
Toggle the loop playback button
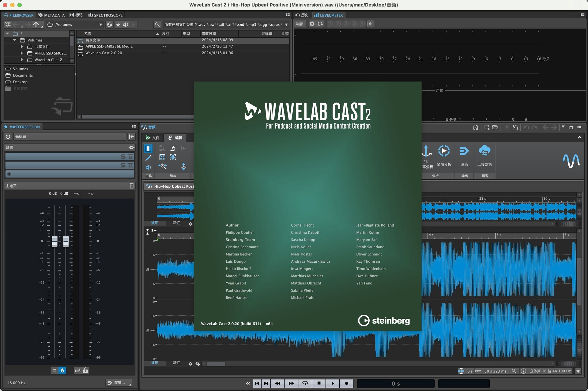[x=305, y=383]
